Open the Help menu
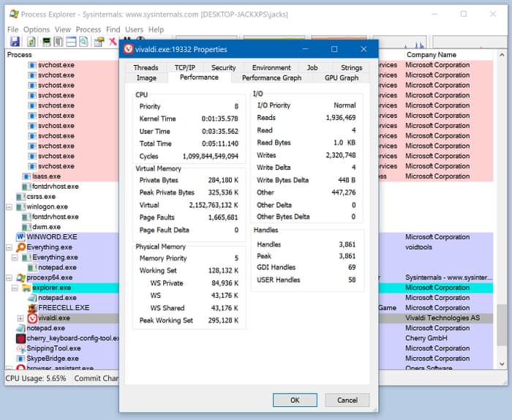Image resolution: width=512 pixels, height=420 pixels. pos(156,29)
